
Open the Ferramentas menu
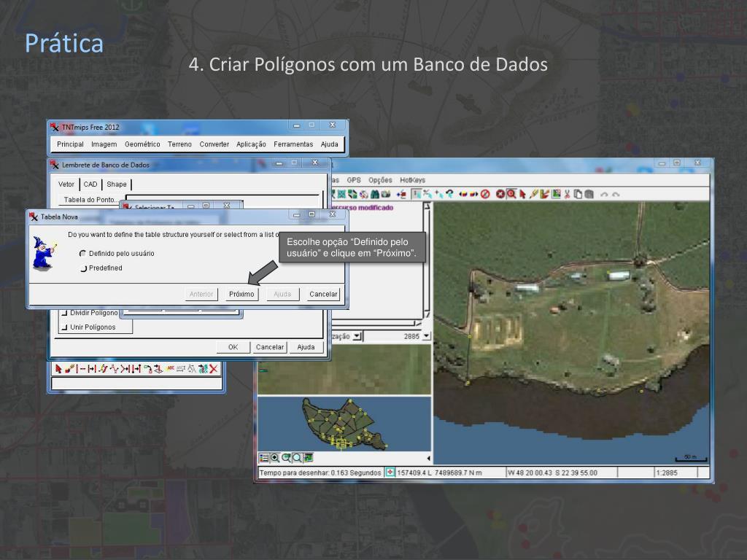pos(293,144)
